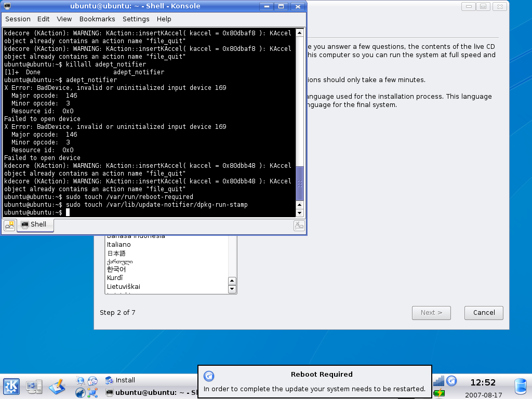The width and height of the screenshot is (532, 399).
Task: Switch to the Install taskbar entry
Action: click(x=149, y=380)
